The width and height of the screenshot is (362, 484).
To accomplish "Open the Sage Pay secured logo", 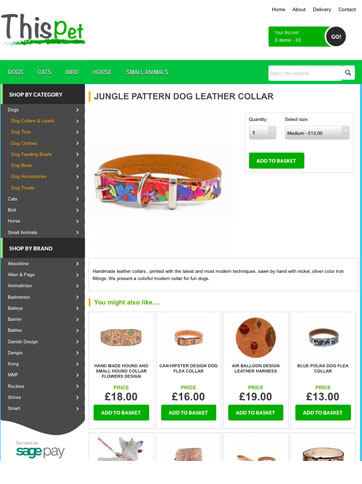I will (x=40, y=450).
